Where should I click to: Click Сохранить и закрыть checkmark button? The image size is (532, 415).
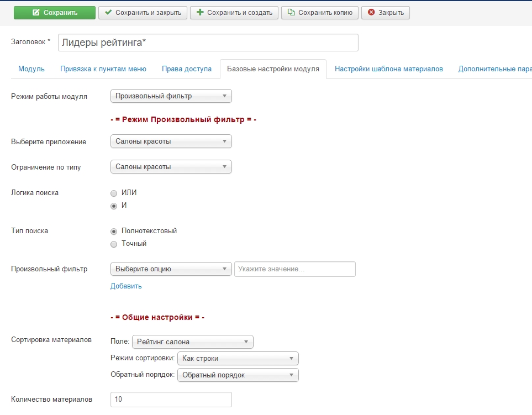[x=143, y=13]
